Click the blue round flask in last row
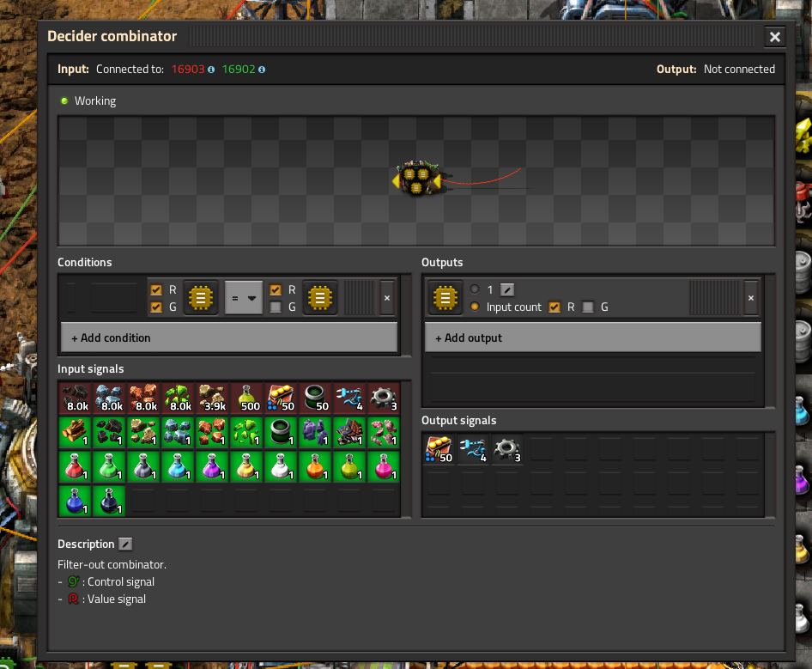Viewport: 812px width, 669px height. pos(75,501)
